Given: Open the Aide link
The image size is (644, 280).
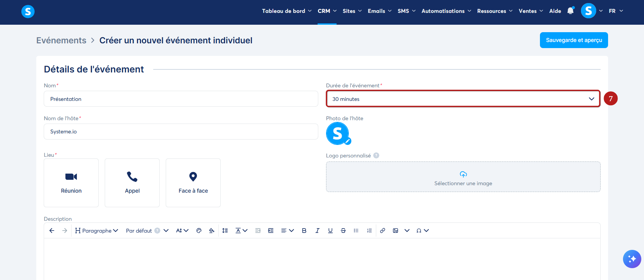Looking at the screenshot, I should click(x=555, y=11).
